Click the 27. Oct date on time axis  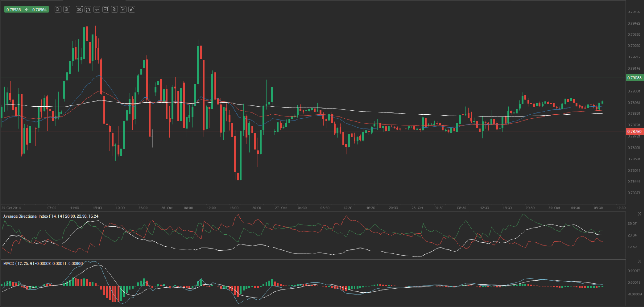tap(281, 208)
